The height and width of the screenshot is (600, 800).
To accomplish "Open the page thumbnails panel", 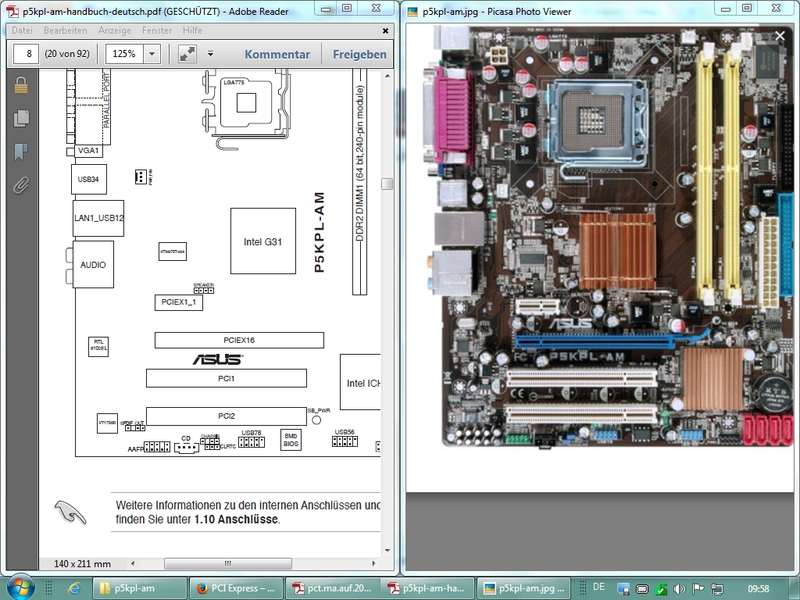I will pos(20,119).
